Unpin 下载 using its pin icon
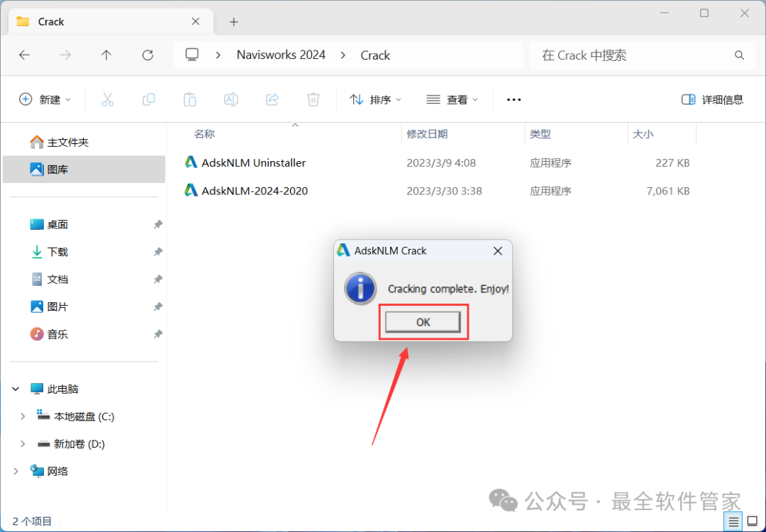The height and width of the screenshot is (532, 766). point(157,252)
